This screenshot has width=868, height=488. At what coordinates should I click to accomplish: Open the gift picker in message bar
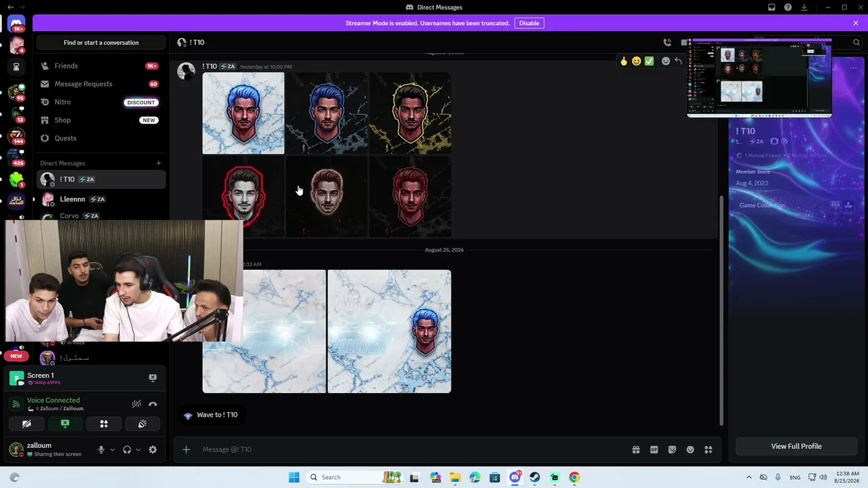[636, 449]
